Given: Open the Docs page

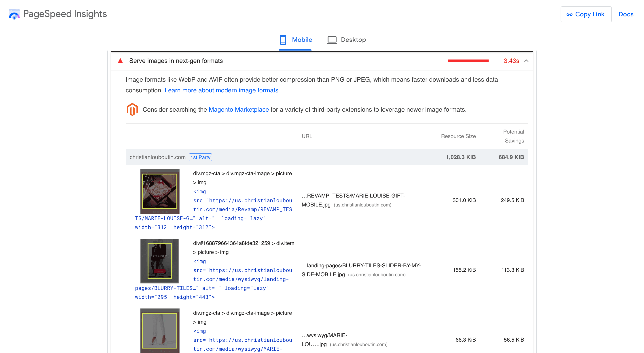Looking at the screenshot, I should click(626, 14).
